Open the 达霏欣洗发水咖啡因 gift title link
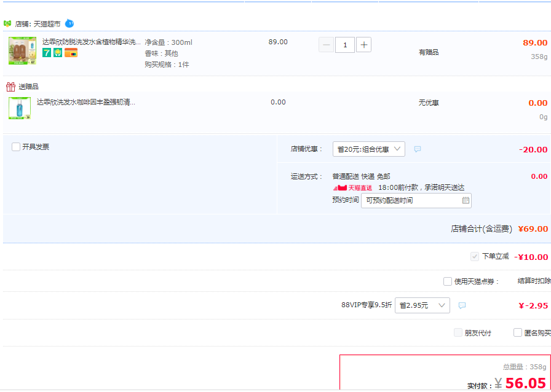This screenshot has height=392, width=551. click(86, 102)
